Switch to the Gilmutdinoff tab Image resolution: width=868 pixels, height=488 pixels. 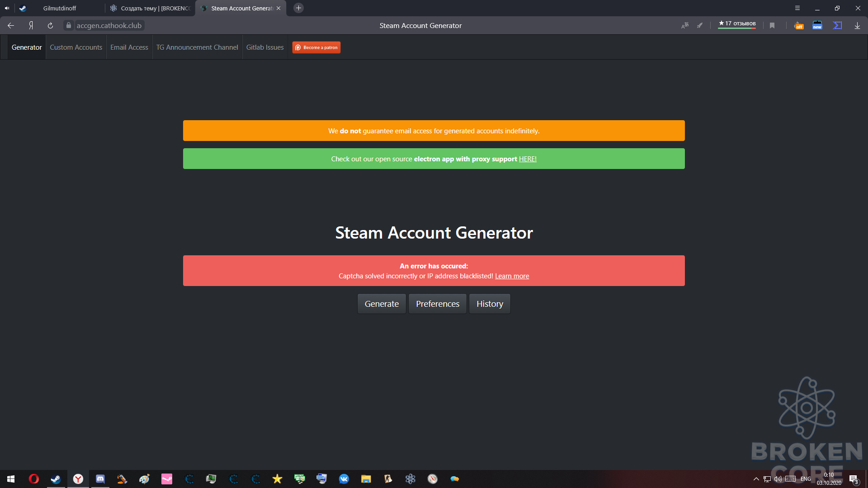click(60, 8)
